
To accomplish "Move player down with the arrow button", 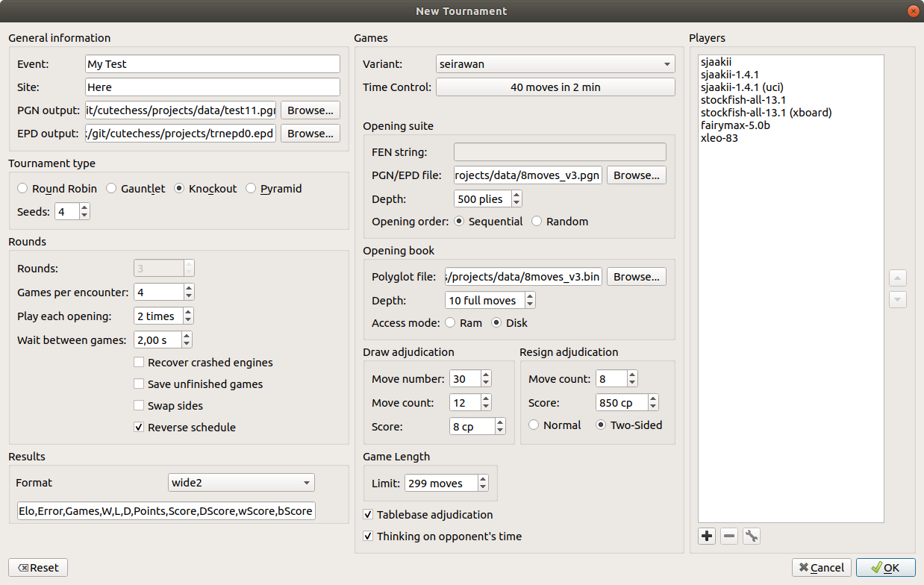I will click(x=898, y=299).
